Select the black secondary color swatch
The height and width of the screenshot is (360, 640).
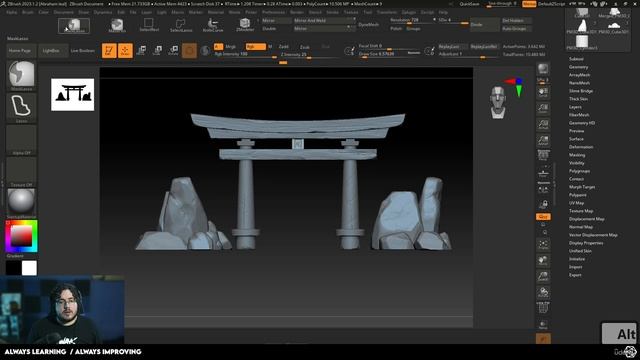point(13,268)
